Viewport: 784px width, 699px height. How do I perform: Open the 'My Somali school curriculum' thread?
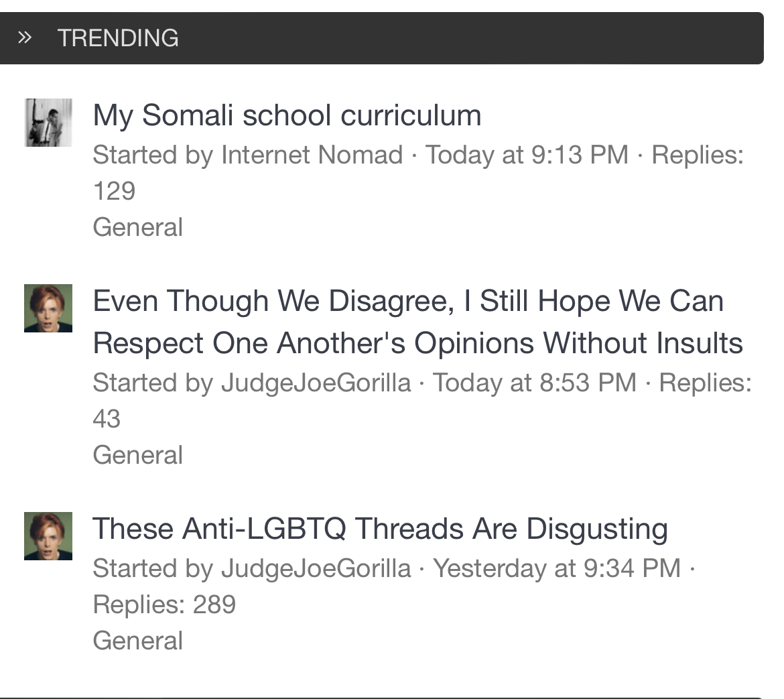click(287, 115)
